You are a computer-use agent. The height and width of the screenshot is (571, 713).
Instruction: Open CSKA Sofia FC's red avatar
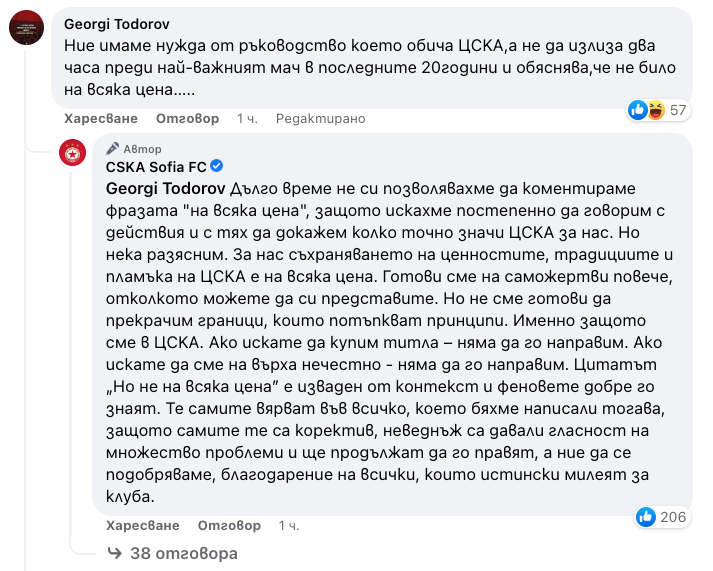[x=72, y=152]
